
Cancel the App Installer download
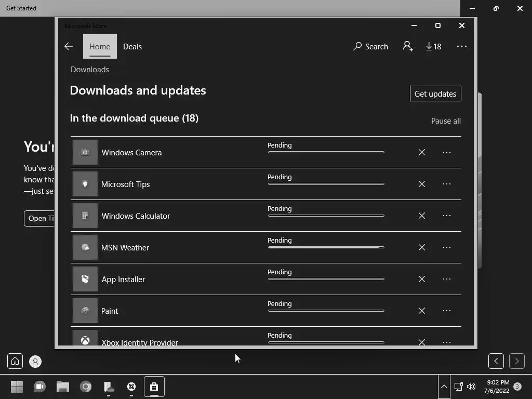point(422,279)
